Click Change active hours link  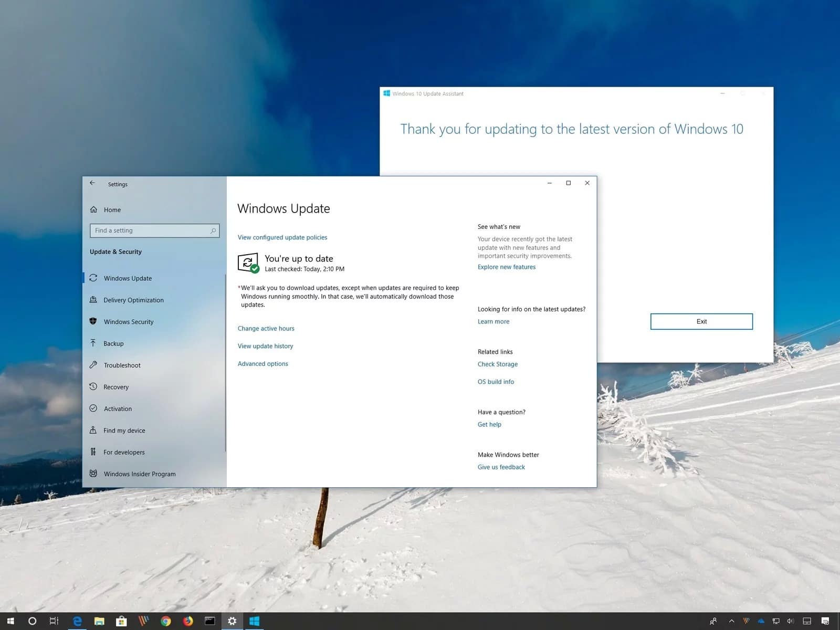coord(266,328)
